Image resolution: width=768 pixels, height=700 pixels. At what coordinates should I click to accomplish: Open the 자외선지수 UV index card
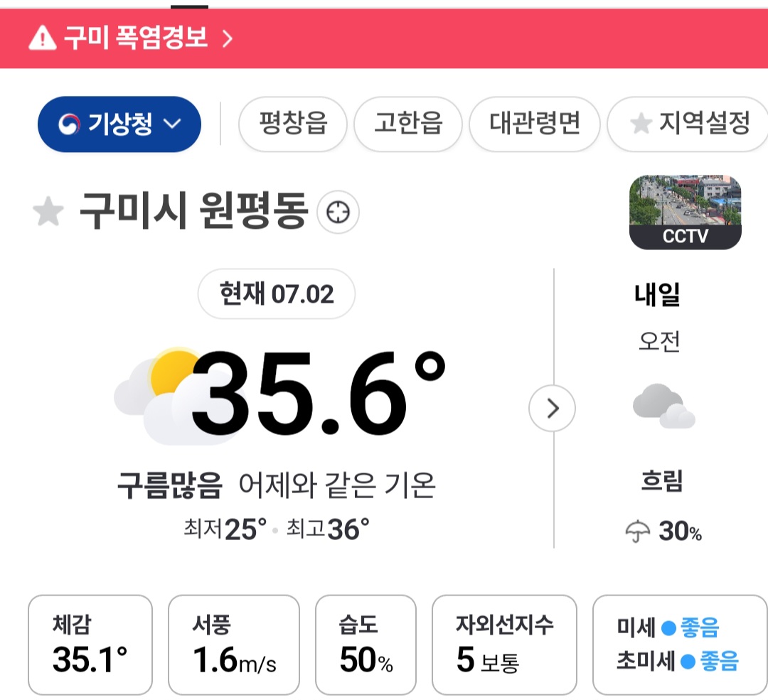[504, 645]
